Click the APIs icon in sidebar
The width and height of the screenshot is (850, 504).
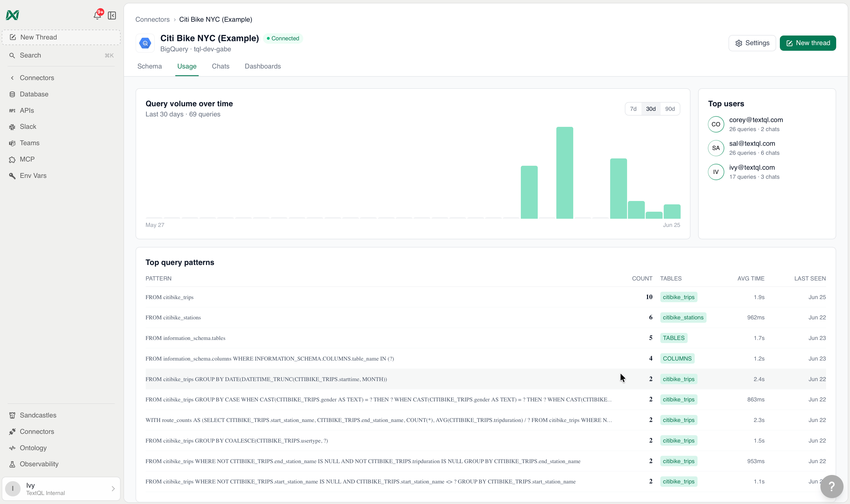pyautogui.click(x=12, y=110)
